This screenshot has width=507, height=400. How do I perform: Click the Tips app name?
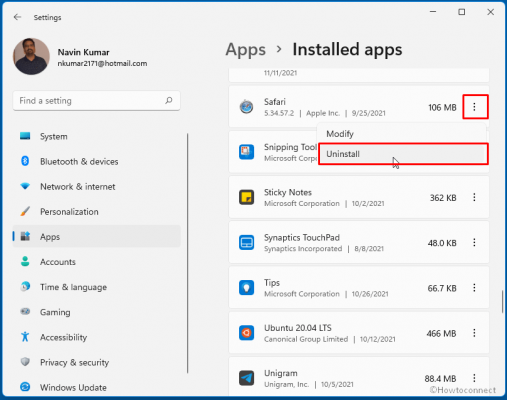272,283
